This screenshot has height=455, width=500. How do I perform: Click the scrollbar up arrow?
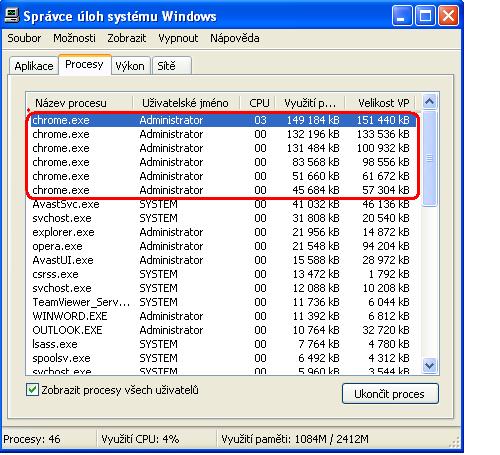429,101
